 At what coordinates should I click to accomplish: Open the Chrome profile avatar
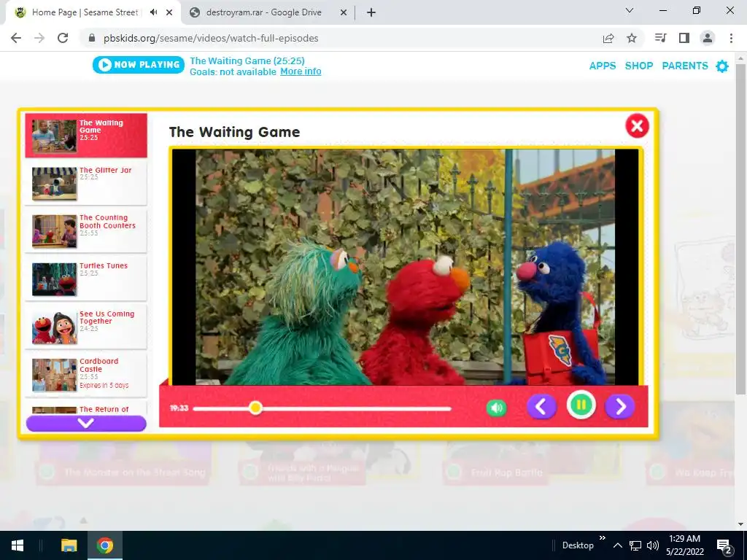point(708,38)
